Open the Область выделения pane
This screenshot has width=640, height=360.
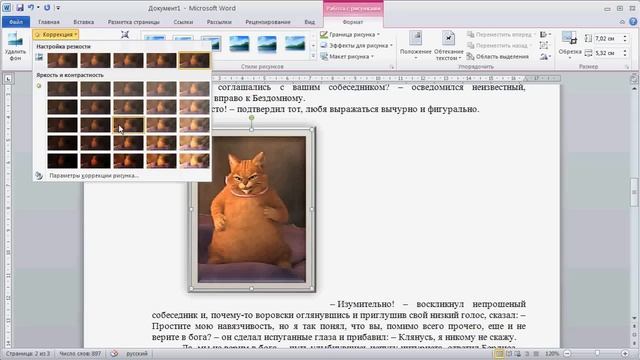click(x=498, y=57)
